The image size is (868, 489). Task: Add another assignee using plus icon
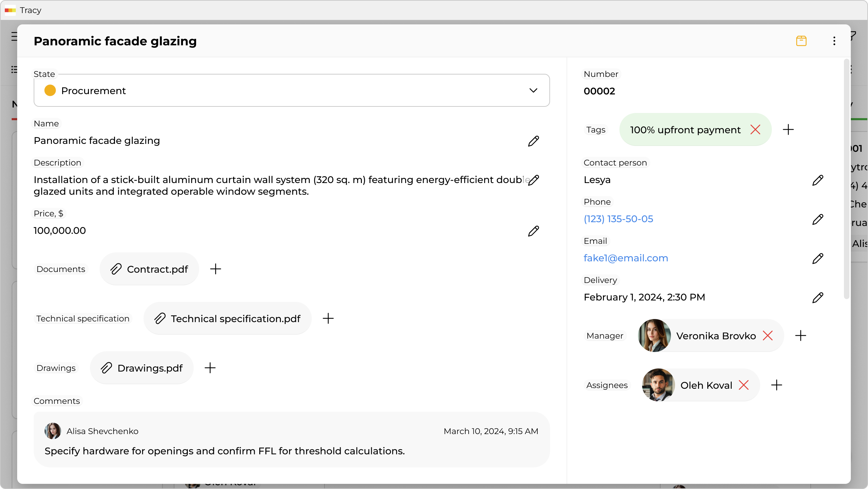[776, 385]
